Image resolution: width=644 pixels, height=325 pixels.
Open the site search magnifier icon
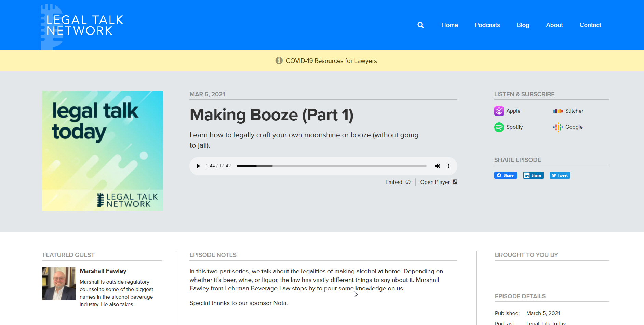(x=420, y=25)
